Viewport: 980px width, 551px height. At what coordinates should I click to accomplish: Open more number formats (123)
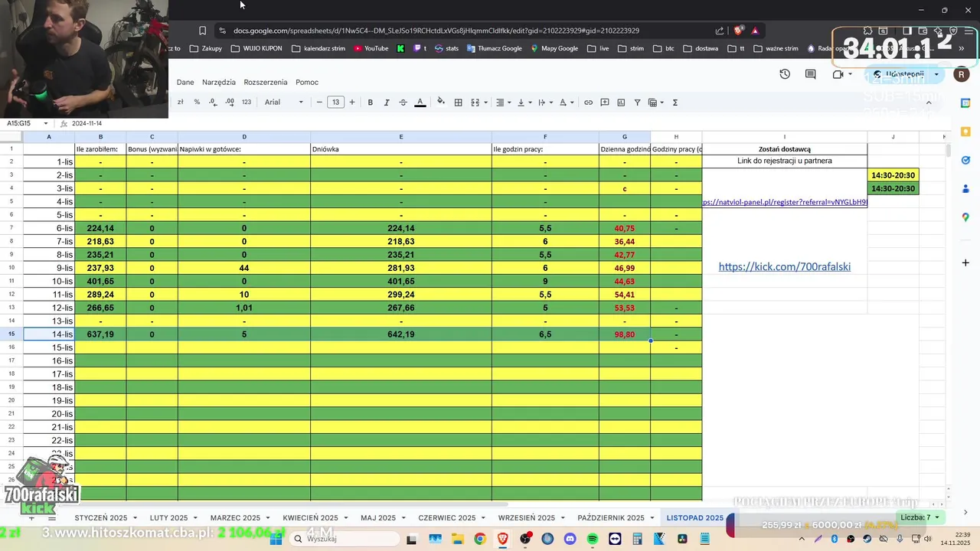(247, 102)
